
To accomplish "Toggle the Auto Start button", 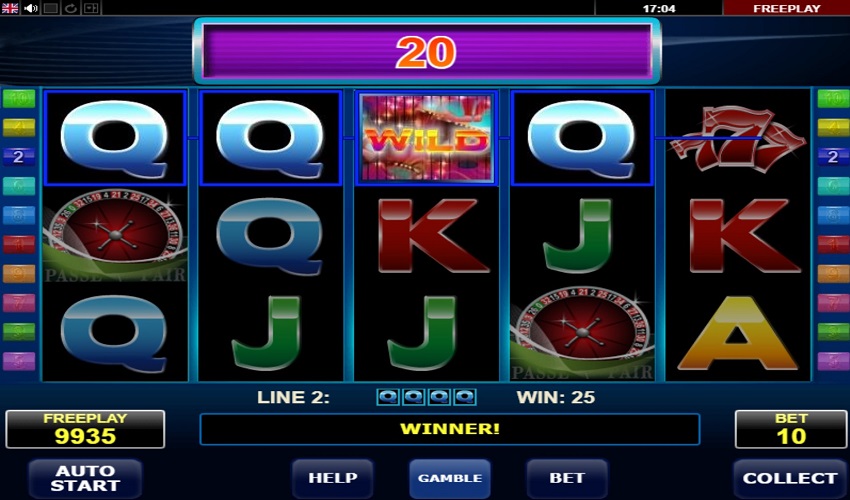I will 85,478.
